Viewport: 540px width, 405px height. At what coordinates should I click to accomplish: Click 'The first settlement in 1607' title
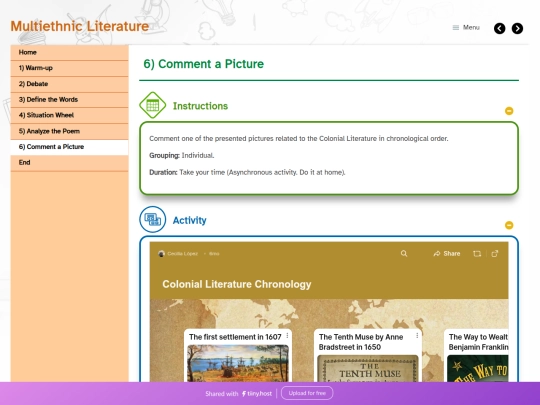(235, 337)
